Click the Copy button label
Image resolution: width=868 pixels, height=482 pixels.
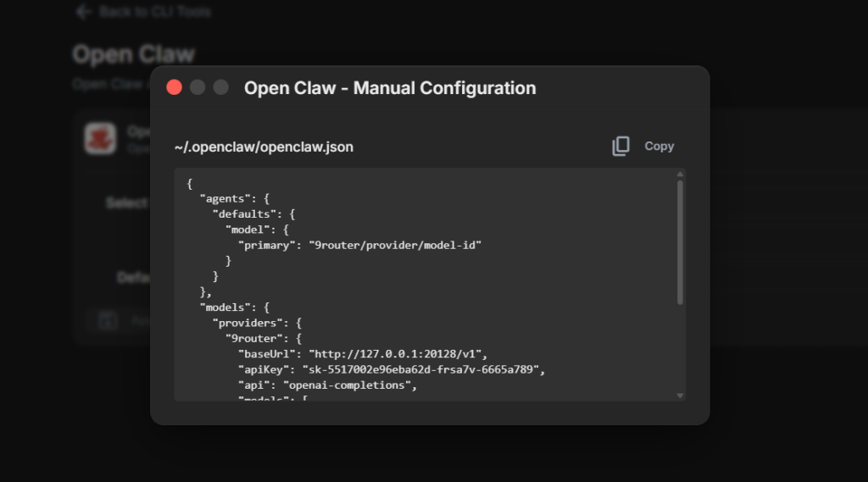659,146
